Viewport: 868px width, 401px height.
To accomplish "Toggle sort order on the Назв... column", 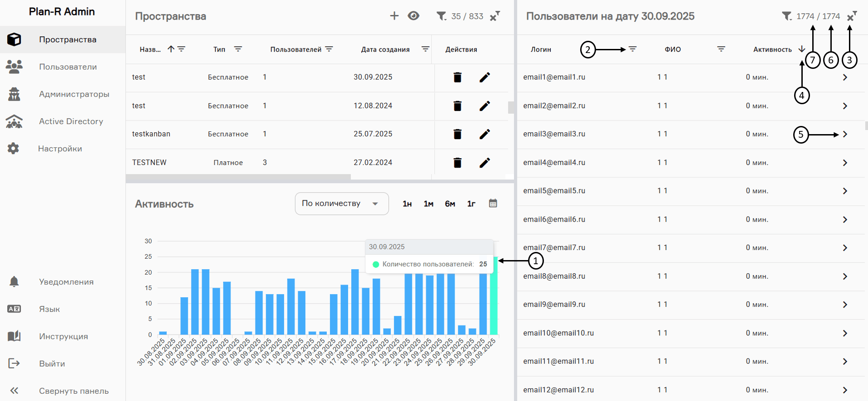I will coord(171,49).
